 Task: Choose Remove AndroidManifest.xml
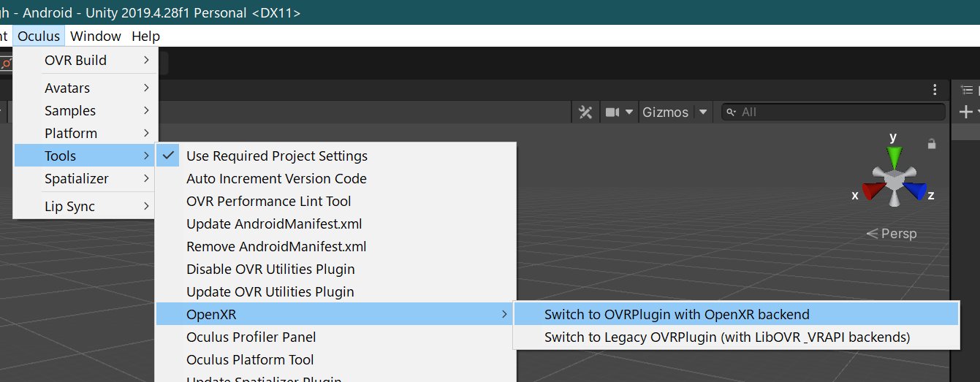coord(336,246)
